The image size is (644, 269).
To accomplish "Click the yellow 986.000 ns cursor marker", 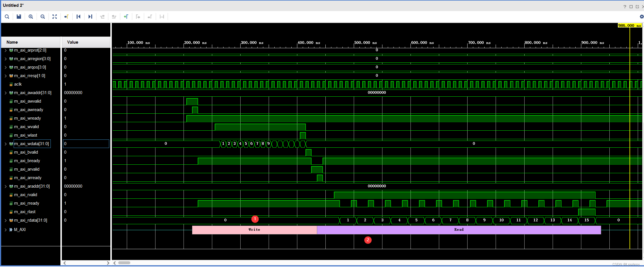I will (x=630, y=25).
